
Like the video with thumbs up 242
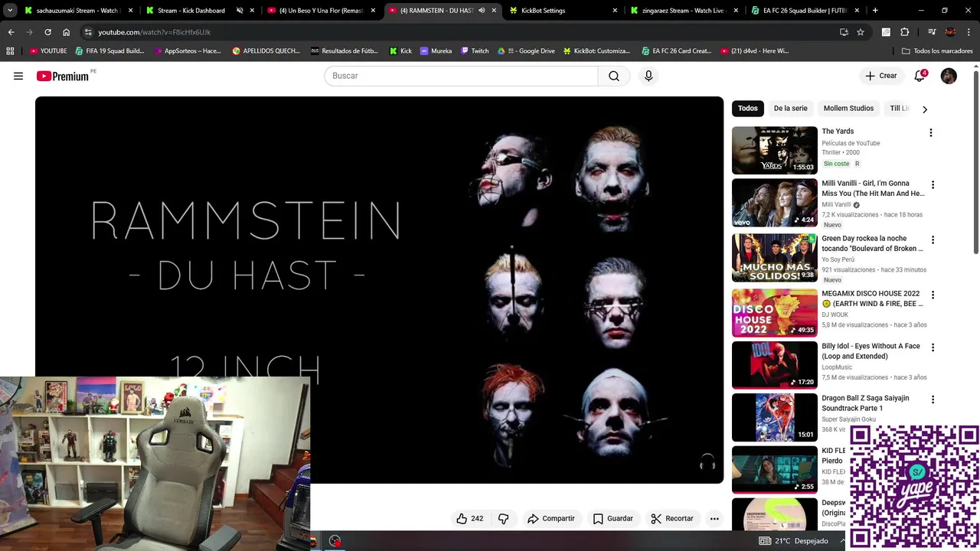pos(470,518)
